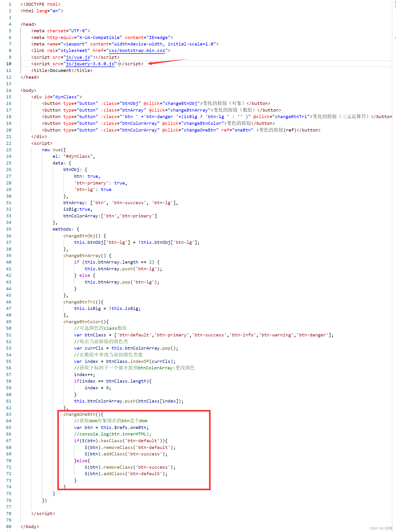
Task: Click the 'index = 0;' assignment
Action: point(98,388)
